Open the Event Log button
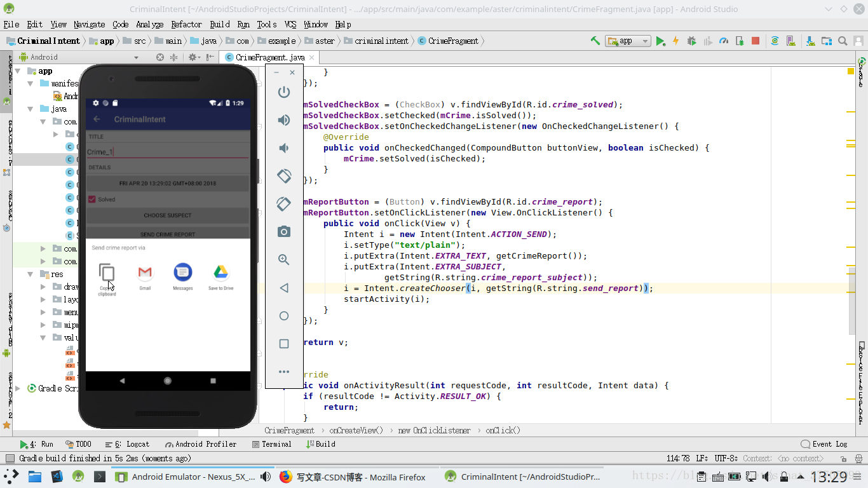 824,444
